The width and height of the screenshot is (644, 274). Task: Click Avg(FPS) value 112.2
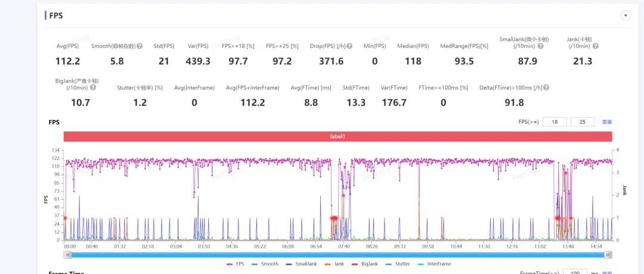[68, 61]
